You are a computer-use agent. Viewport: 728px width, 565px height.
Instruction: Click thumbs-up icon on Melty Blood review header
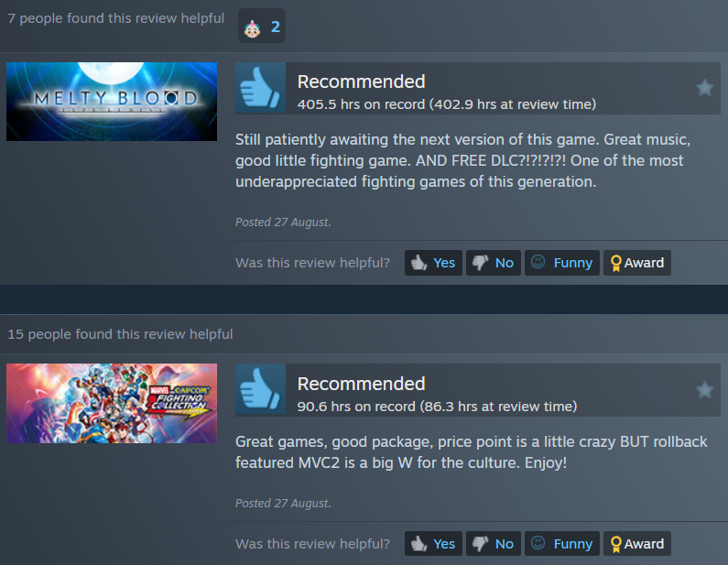click(260, 88)
